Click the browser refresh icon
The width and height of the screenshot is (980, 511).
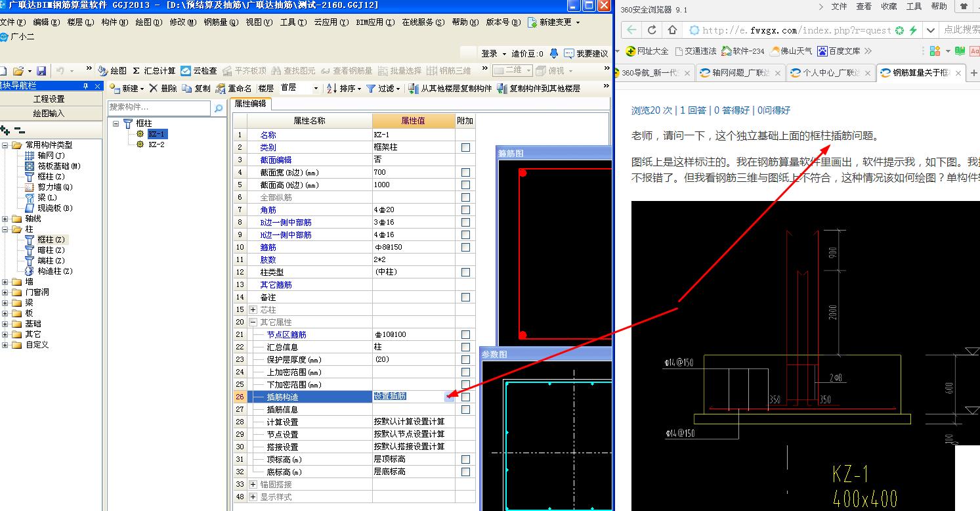click(x=652, y=30)
